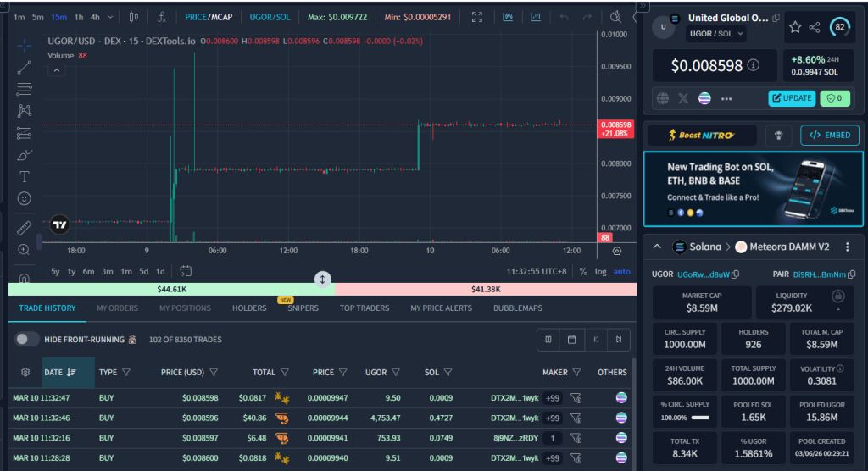The width and height of the screenshot is (868, 471).
Task: Open the PRICE (USD) column filter
Action: coord(214,373)
